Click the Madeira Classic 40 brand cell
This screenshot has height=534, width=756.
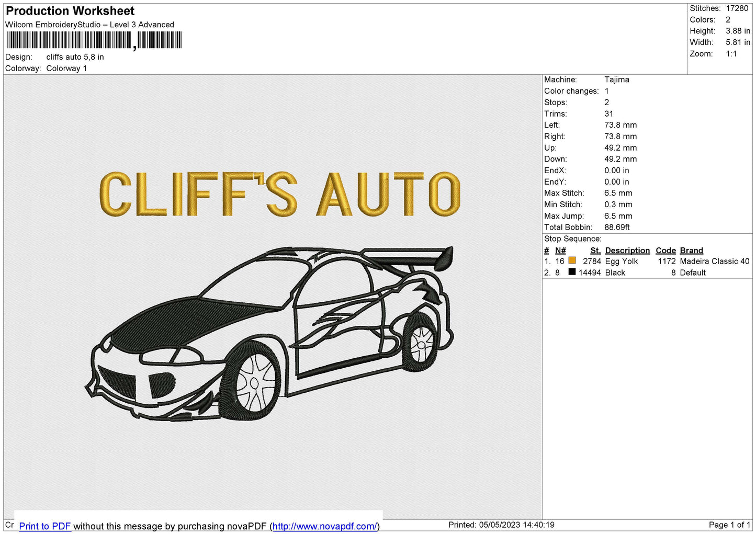[715, 262]
